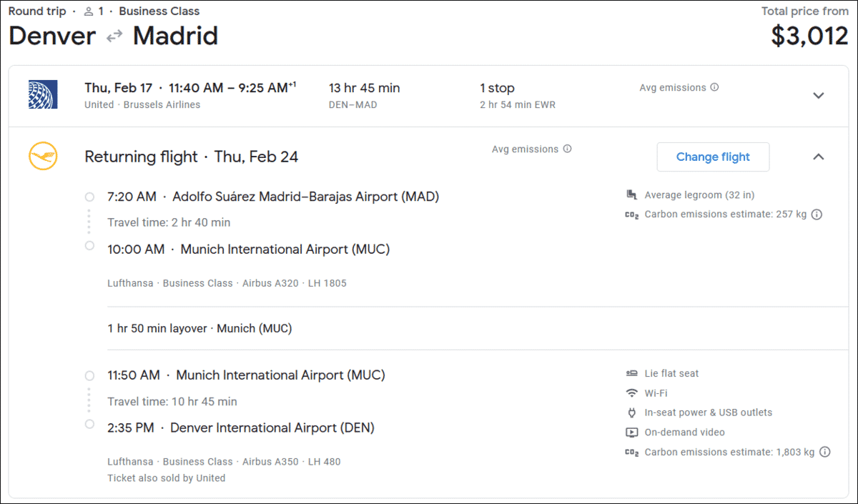Click the '1 stop' text
The height and width of the screenshot is (504, 858).
click(497, 88)
